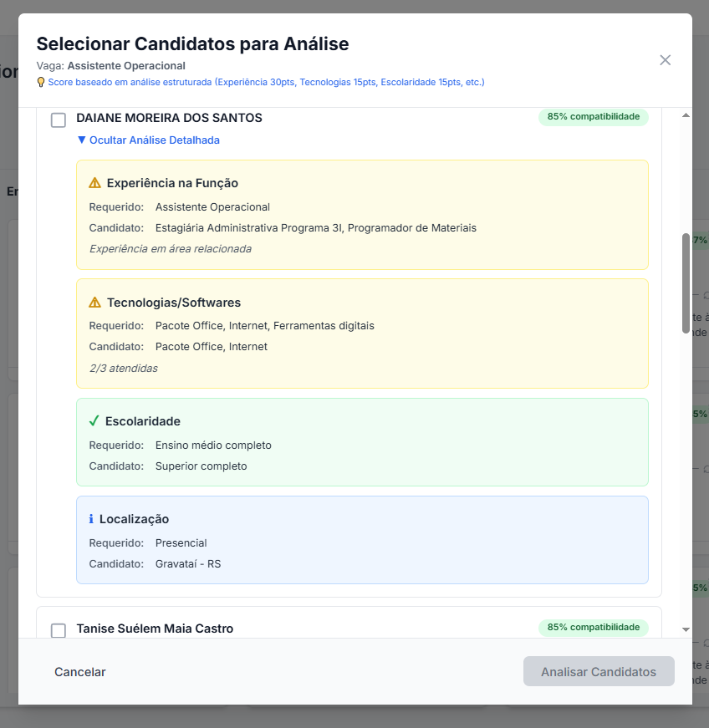Screen dimensions: 709x728
Task: Click the scrollbar down arrow in the candidate list
Action: (686, 629)
